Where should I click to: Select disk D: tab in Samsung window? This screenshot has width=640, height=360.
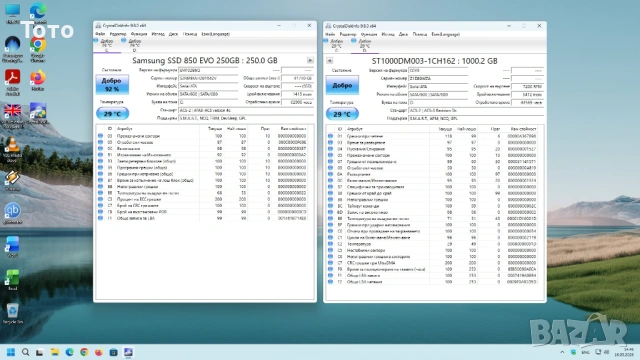134,45
